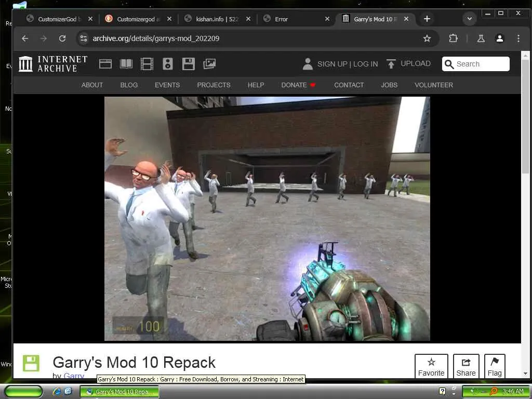Open the ABOUT menu link
This screenshot has width=532, height=399.
[x=92, y=85]
